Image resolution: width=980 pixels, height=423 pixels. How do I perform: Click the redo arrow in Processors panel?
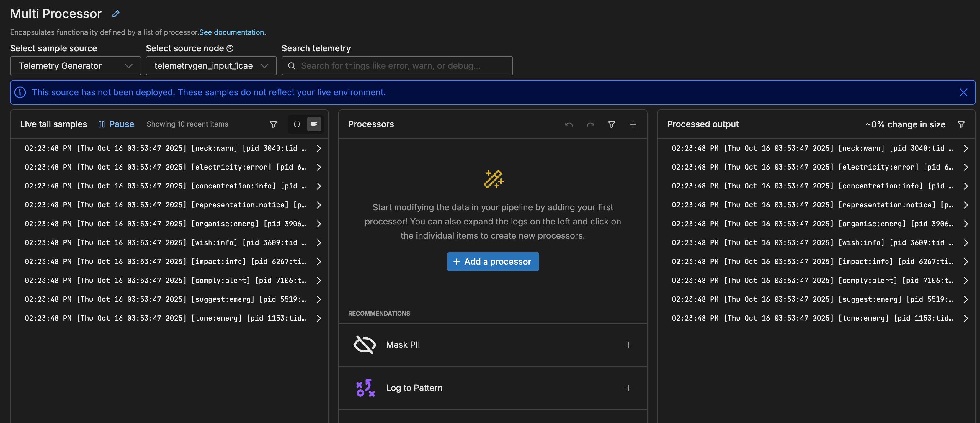coord(590,124)
